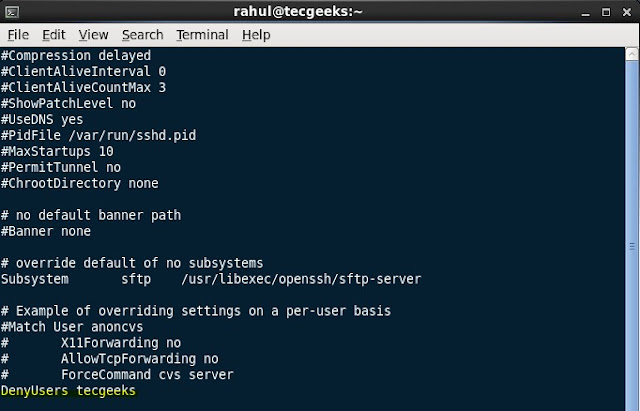
Task: Maximize the terminal window
Action: point(605,11)
